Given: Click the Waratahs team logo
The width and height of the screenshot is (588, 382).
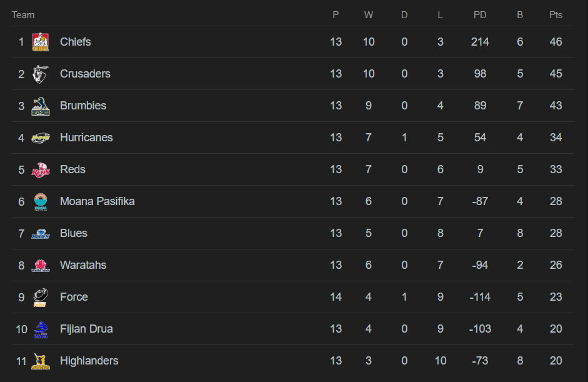Looking at the screenshot, I should click(41, 265).
